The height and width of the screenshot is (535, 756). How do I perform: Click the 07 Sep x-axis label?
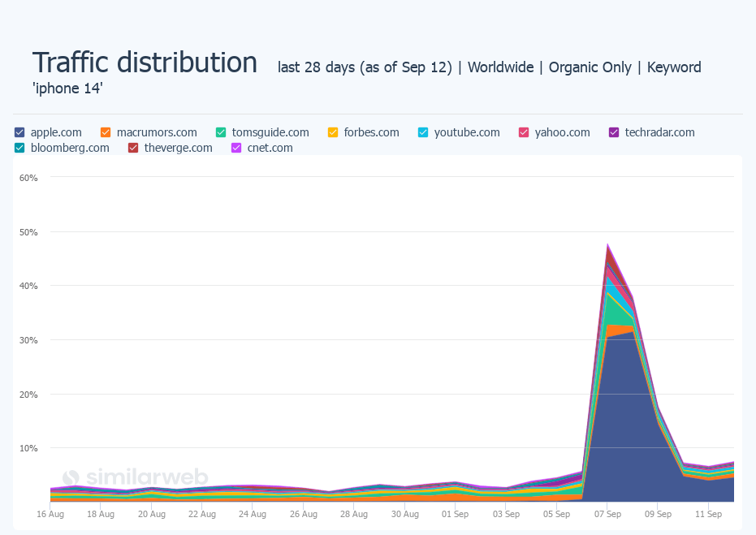tap(607, 514)
